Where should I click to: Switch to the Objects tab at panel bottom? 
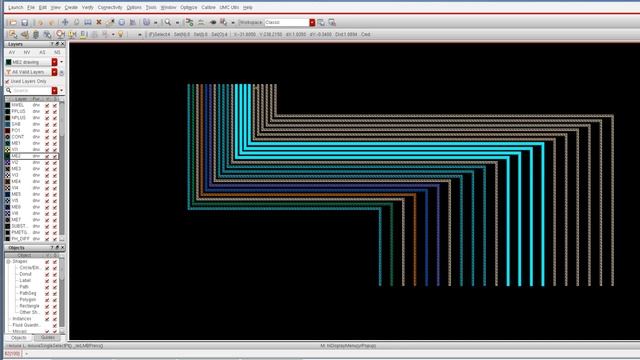tap(19, 338)
